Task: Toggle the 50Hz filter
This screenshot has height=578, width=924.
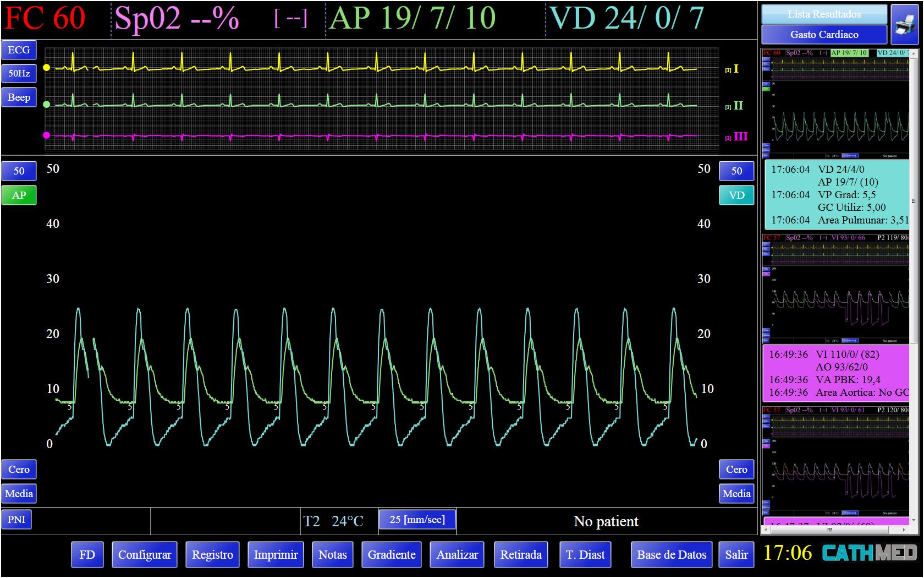Action: pos(19,73)
